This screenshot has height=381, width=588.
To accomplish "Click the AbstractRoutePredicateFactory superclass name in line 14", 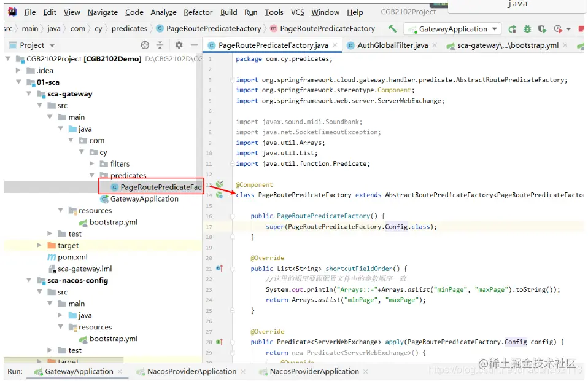I will [439, 195].
